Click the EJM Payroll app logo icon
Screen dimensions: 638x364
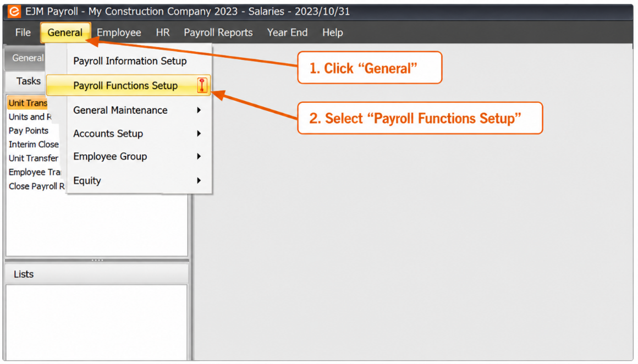(14, 12)
